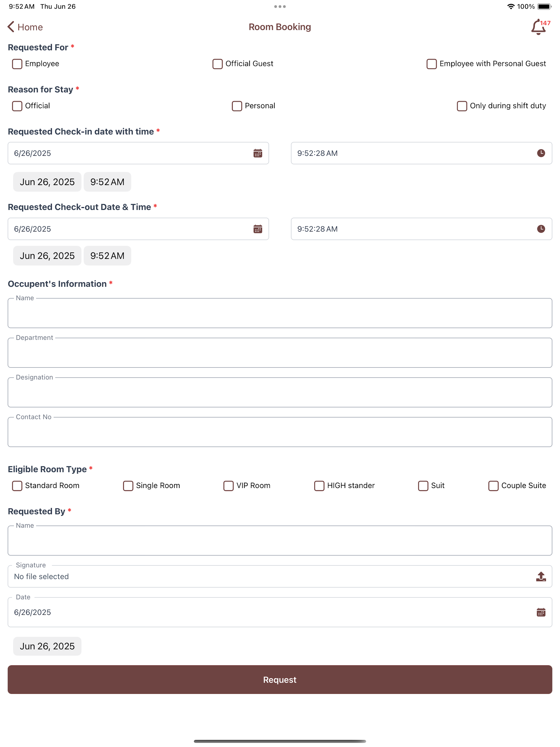This screenshot has width=560, height=747.
Task: Check the VIP Room option
Action: coord(228,486)
